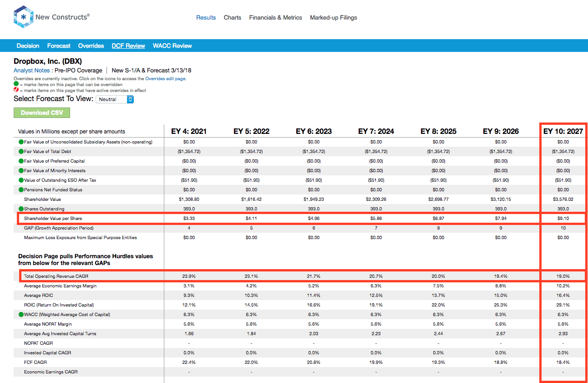588x383 pixels.
Task: Click the $3.33 value under EY 4: 2021
Action: (x=189, y=219)
